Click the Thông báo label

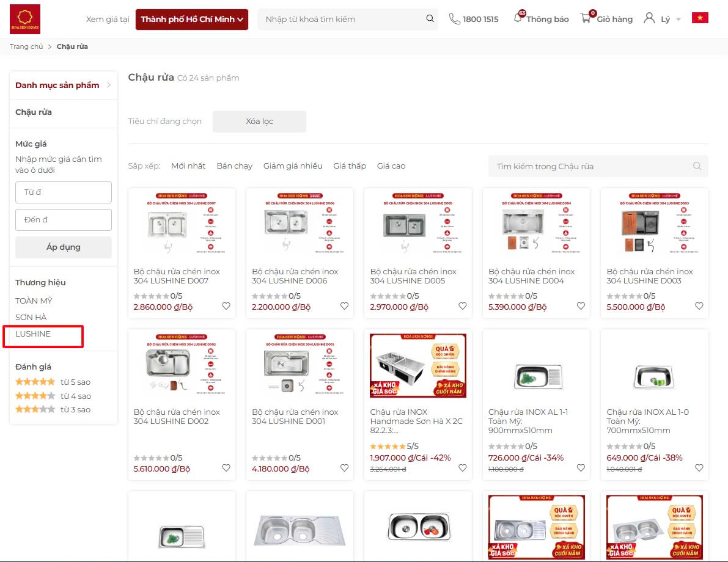(548, 20)
